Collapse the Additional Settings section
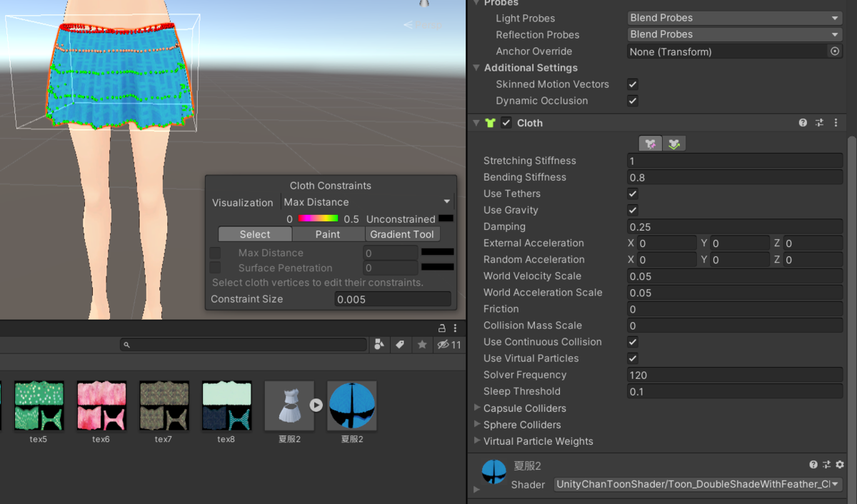Viewport: 857px width, 504px height. [x=477, y=68]
